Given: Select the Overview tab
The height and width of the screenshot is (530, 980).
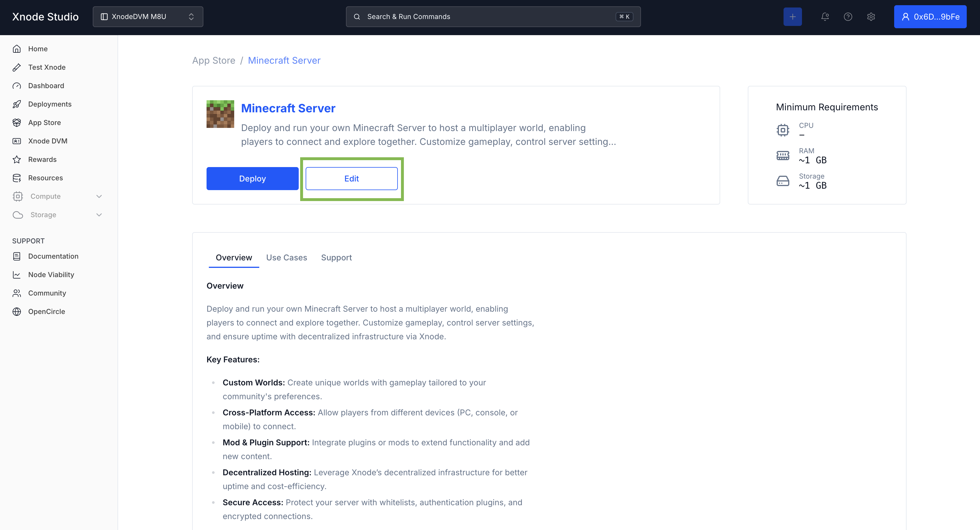Looking at the screenshot, I should (234, 258).
